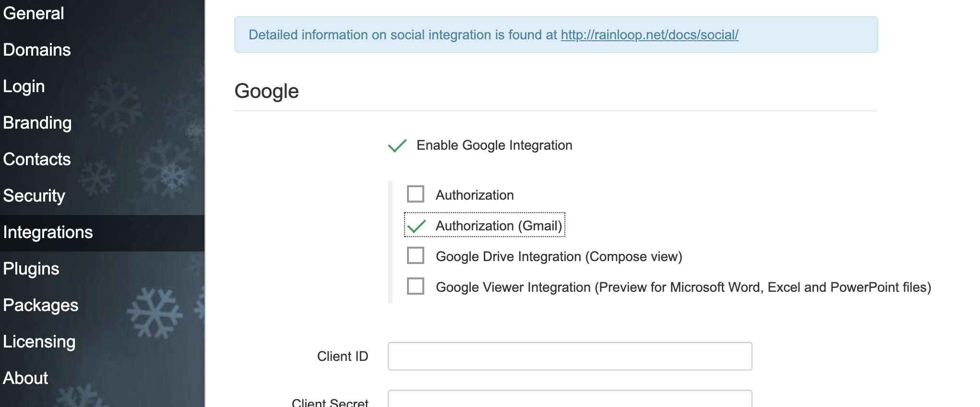Follow the rainloop.net/docs/social link
980x407 pixels.
[x=649, y=35]
